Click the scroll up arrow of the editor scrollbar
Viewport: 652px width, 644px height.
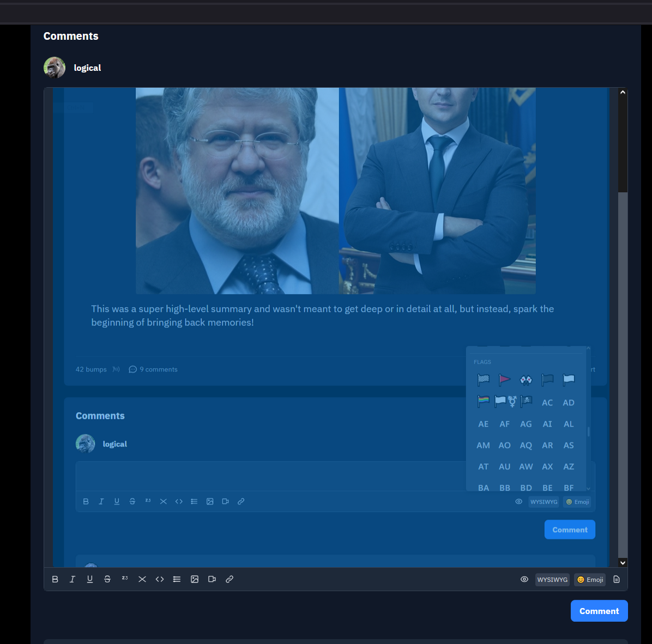tap(623, 92)
